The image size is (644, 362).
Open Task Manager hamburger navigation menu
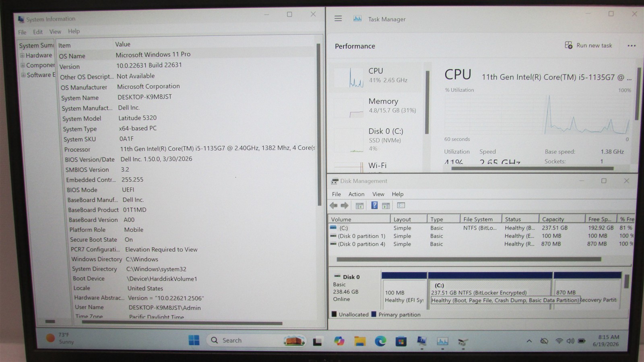click(x=338, y=19)
